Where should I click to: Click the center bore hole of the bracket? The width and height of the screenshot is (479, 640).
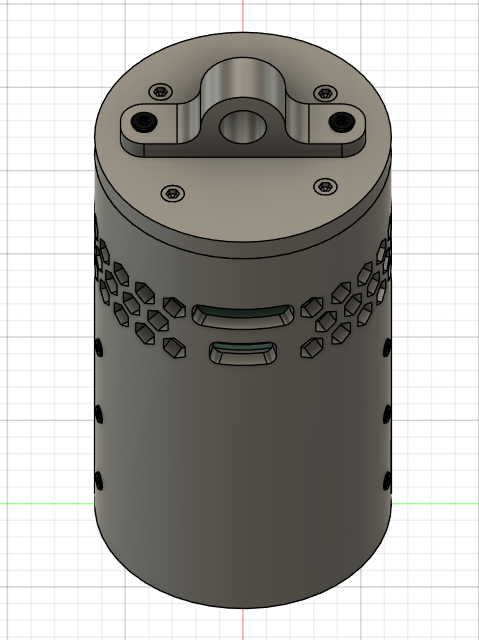tap(243, 127)
